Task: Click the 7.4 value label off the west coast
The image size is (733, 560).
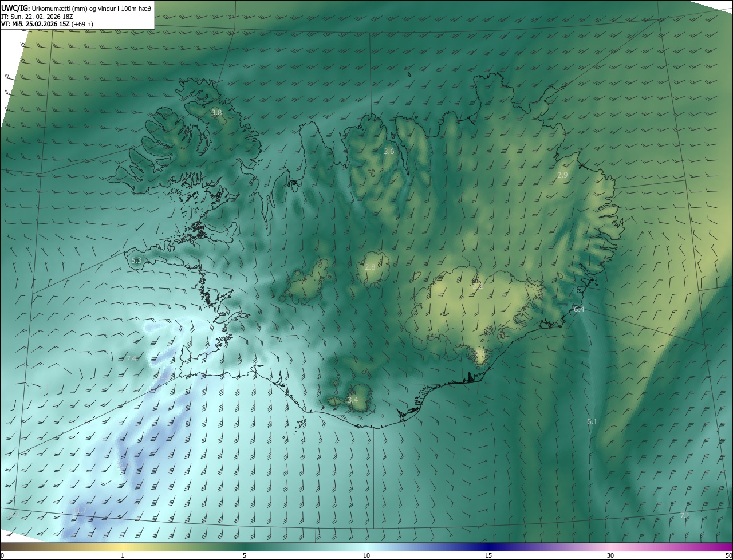Action: click(131, 358)
